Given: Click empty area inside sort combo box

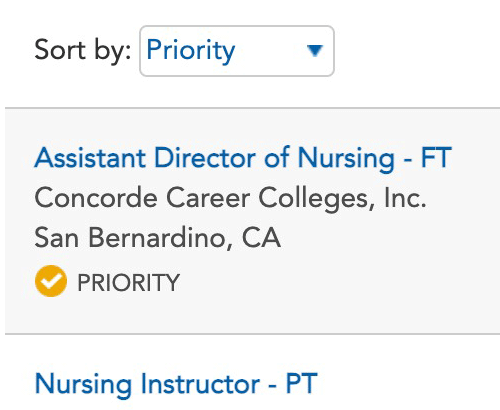Looking at the screenshot, I should point(270,51).
